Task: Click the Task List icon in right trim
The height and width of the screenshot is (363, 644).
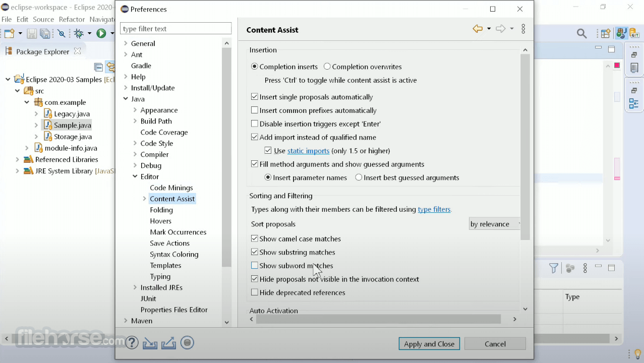Action: (634, 67)
